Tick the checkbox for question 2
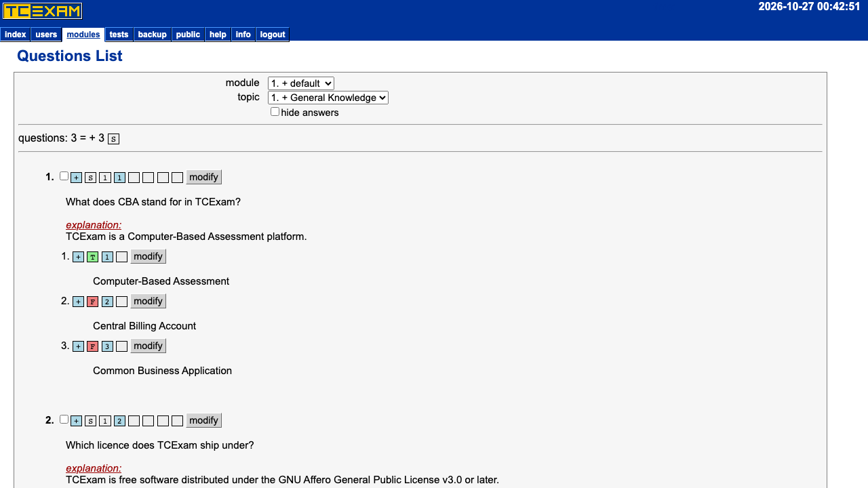Image resolution: width=868 pixels, height=488 pixels. [64, 420]
